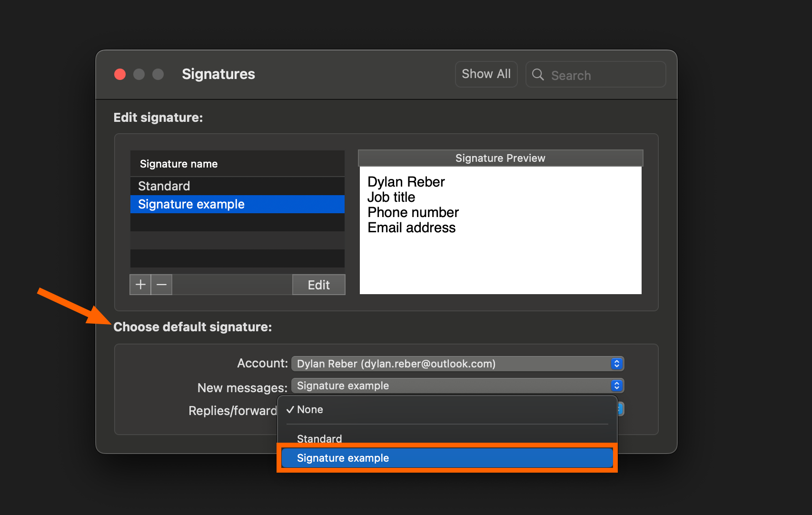The height and width of the screenshot is (515, 812).
Task: Choose Standard in replies menu
Action: pyautogui.click(x=447, y=438)
